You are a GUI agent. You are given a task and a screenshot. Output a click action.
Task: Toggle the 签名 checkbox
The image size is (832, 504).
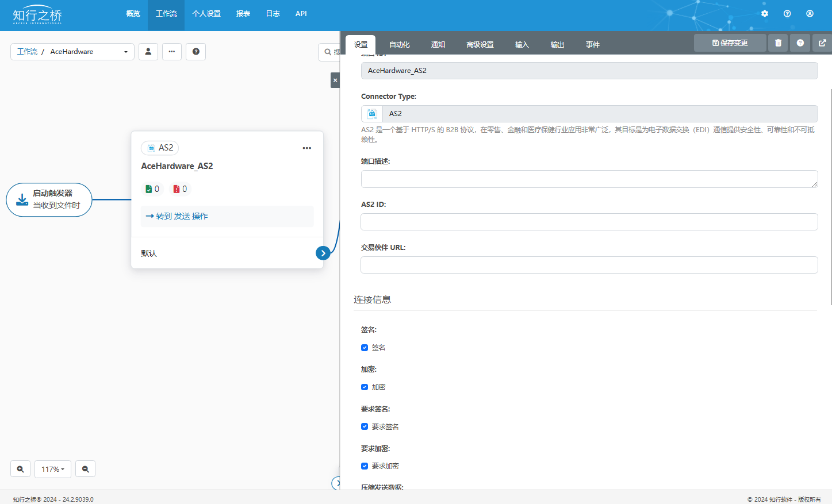(365, 348)
